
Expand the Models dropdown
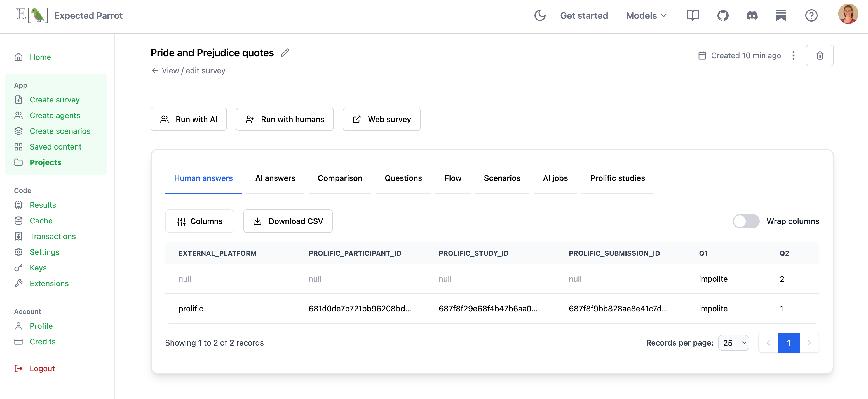point(646,15)
